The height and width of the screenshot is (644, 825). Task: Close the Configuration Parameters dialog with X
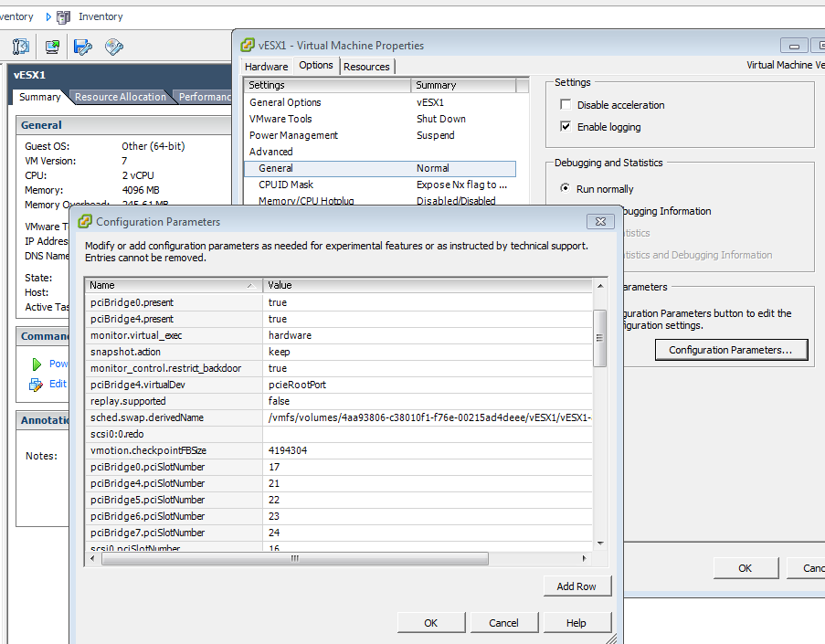point(600,221)
